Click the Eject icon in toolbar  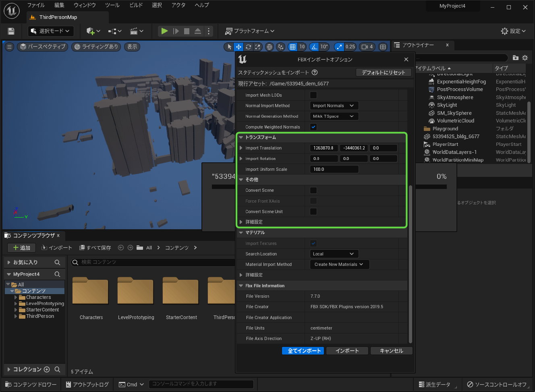(x=197, y=31)
